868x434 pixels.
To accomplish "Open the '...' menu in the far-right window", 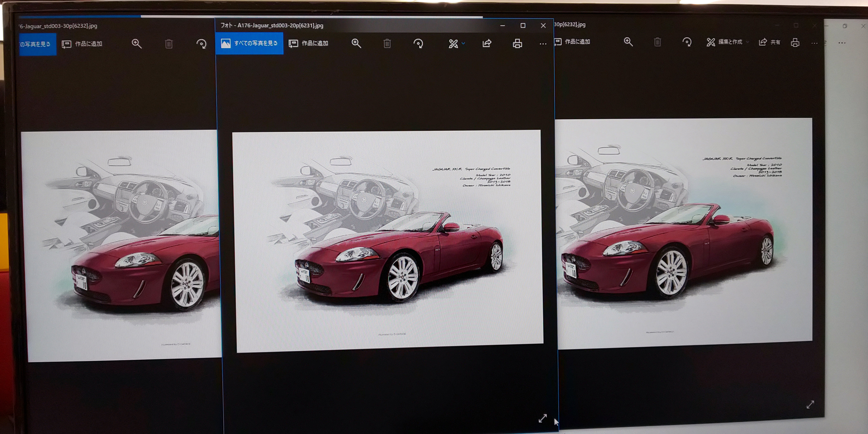I will pyautogui.click(x=842, y=43).
